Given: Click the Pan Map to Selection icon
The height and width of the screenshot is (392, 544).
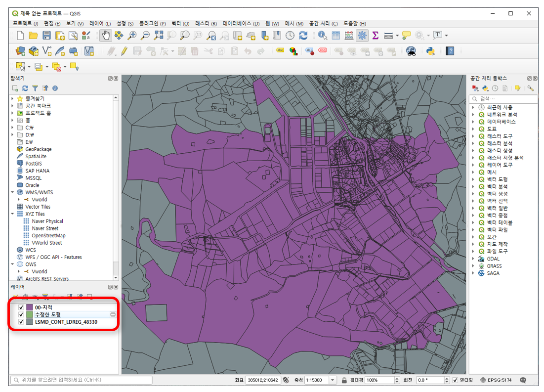Looking at the screenshot, I should tap(119, 36).
